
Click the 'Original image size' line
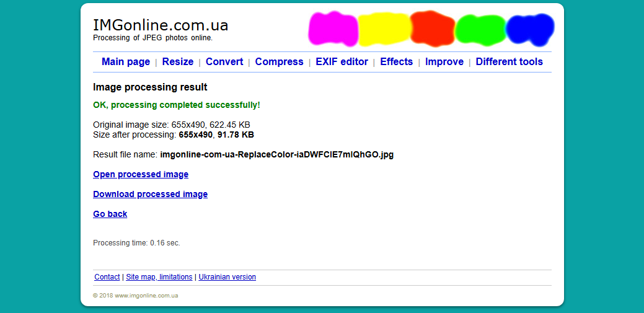tap(172, 125)
